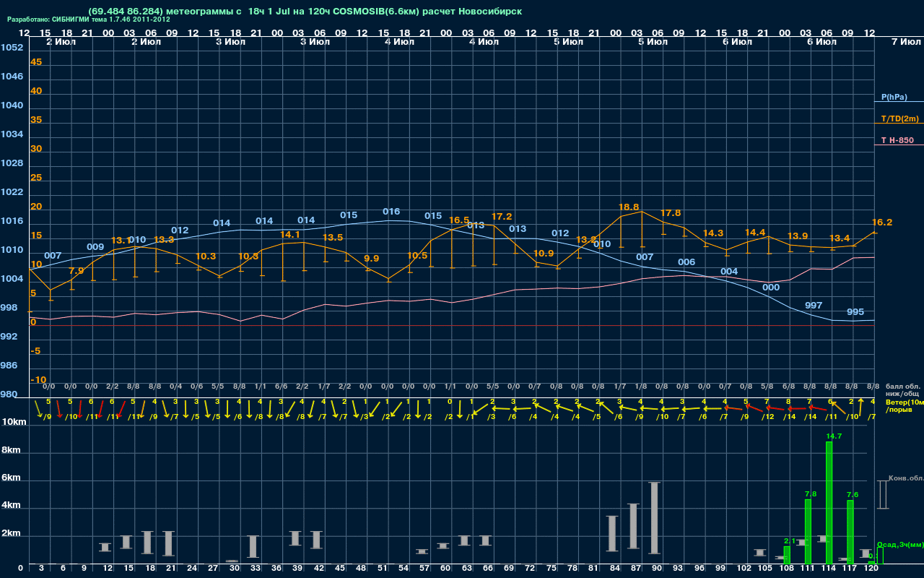The width and height of the screenshot is (924, 578).
Task: Click the green 7.6 precipitation value
Action: [x=853, y=495]
